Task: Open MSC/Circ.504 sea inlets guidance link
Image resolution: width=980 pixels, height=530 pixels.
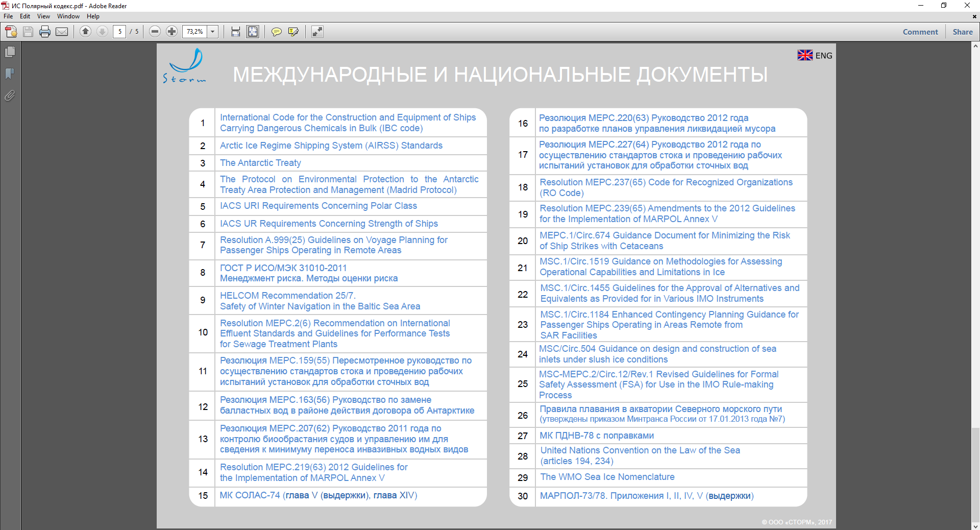Action: coord(657,354)
